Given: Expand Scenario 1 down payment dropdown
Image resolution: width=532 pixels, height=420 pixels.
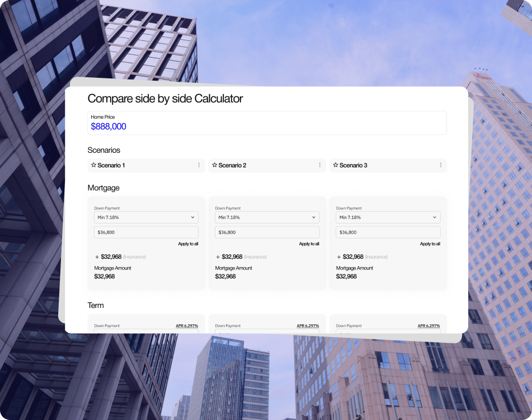Looking at the screenshot, I should pyautogui.click(x=146, y=217).
